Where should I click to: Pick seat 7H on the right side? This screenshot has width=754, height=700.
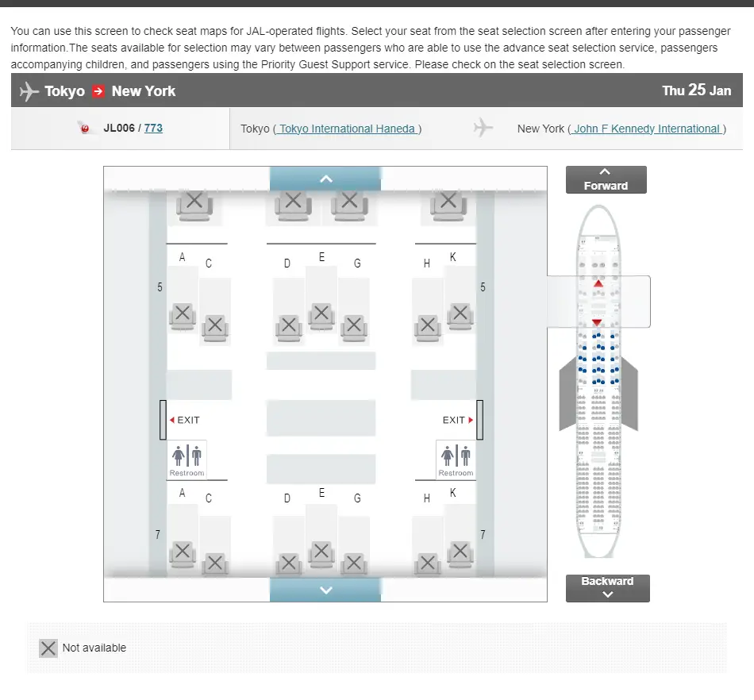click(x=428, y=563)
